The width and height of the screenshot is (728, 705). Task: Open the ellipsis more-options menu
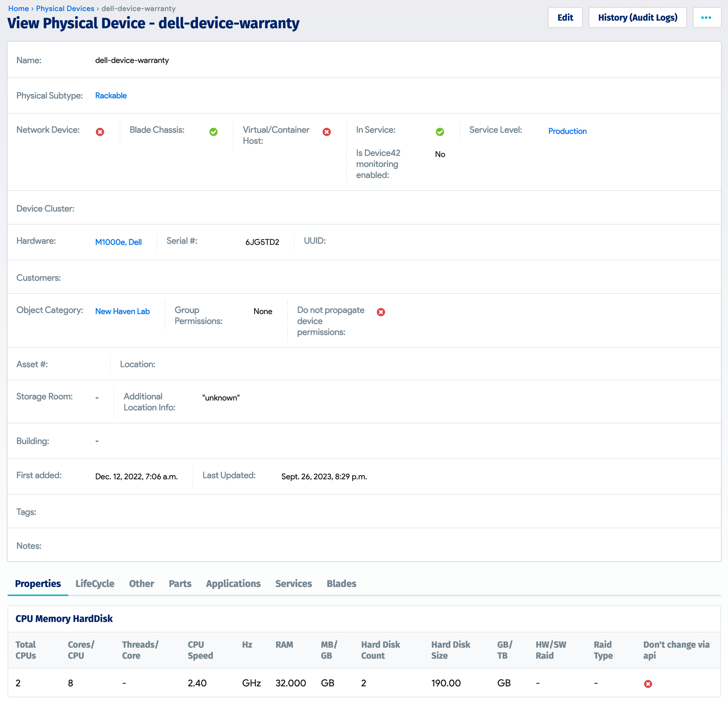coord(707,17)
